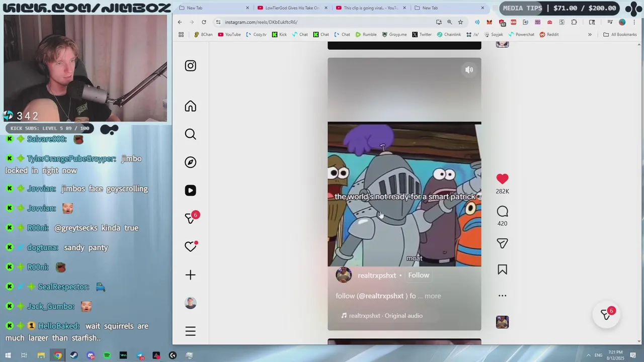
Task: Toggle the reel's mute speaker button
Action: (469, 70)
